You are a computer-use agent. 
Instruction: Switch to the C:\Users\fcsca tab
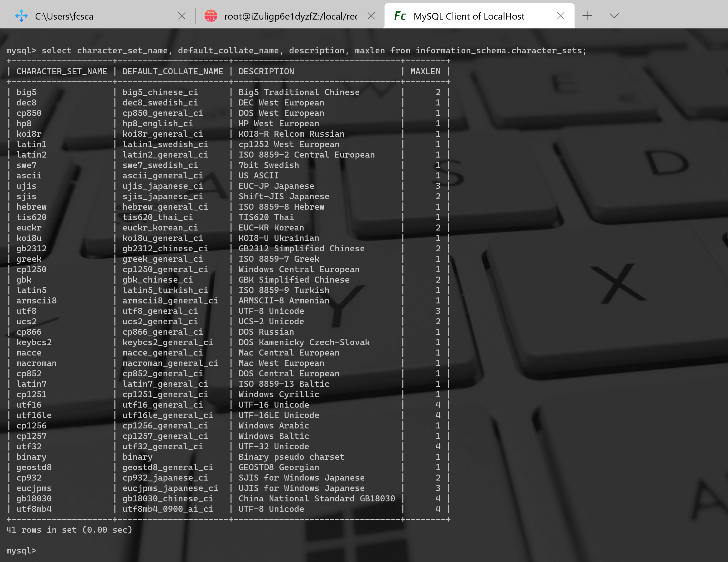64,16
